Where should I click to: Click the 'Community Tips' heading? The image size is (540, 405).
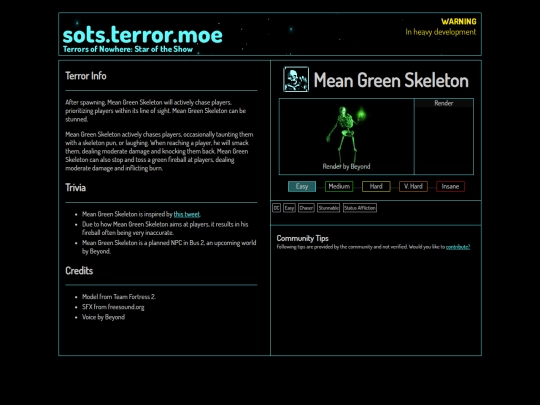click(302, 238)
